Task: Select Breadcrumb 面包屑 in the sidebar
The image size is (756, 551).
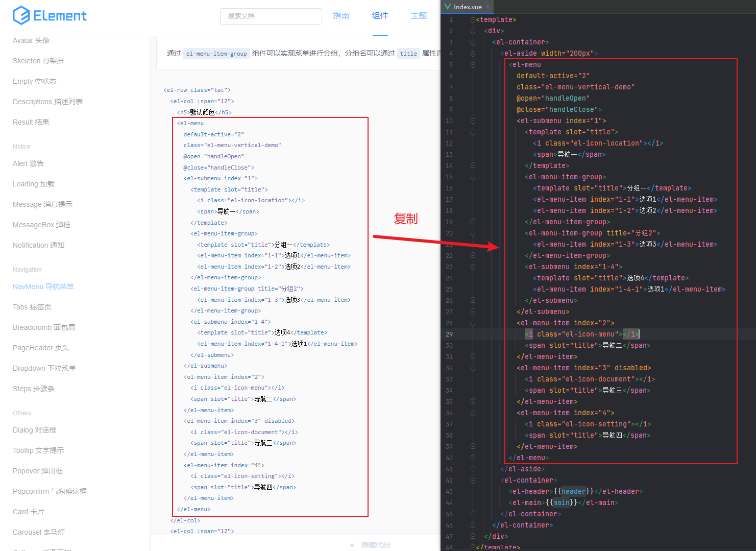Action: 44,327
